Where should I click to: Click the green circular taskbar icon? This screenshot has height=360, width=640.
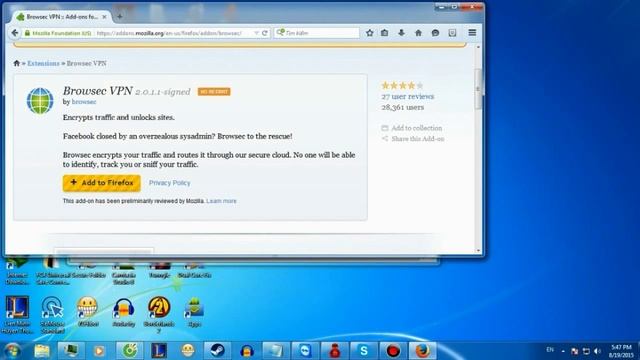point(130,351)
